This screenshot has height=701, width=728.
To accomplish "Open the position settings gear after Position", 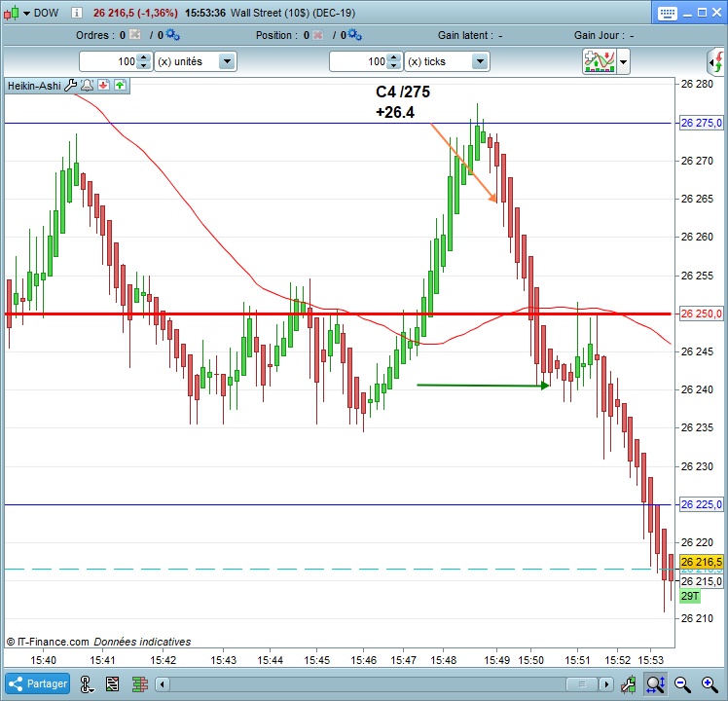I will coord(354,34).
